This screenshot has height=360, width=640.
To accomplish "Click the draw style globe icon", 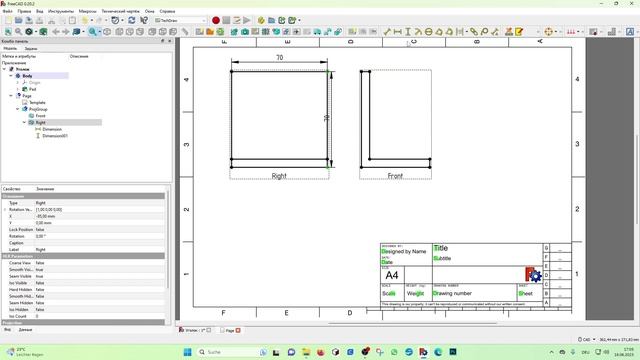I will [29, 31].
